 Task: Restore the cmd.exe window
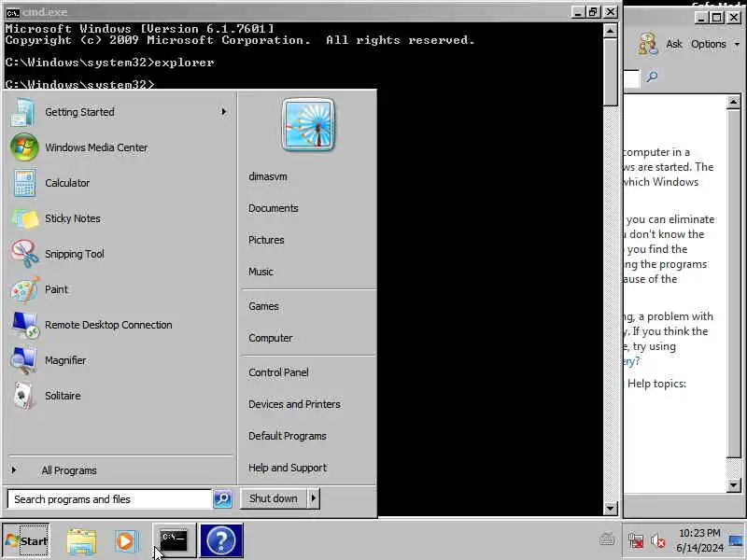pyautogui.click(x=593, y=12)
